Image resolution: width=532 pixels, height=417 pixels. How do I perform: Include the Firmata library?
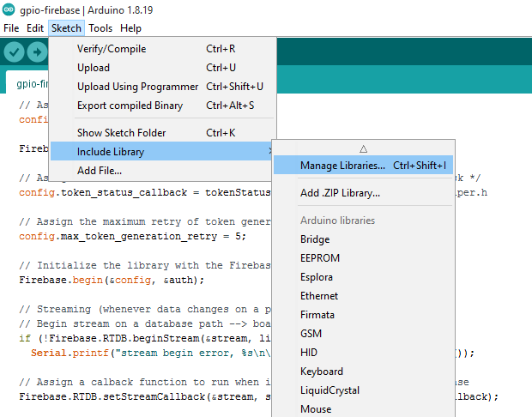(x=317, y=315)
